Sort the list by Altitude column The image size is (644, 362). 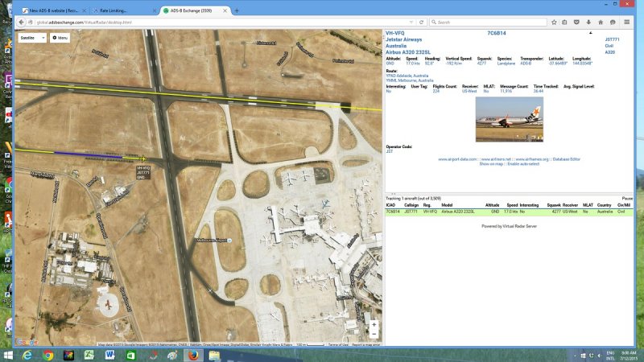click(492, 205)
